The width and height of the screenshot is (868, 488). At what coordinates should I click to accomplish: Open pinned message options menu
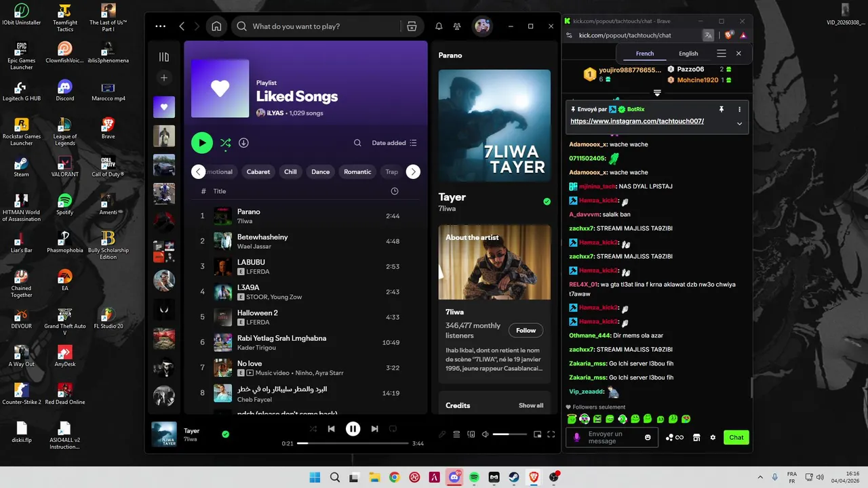tap(739, 109)
